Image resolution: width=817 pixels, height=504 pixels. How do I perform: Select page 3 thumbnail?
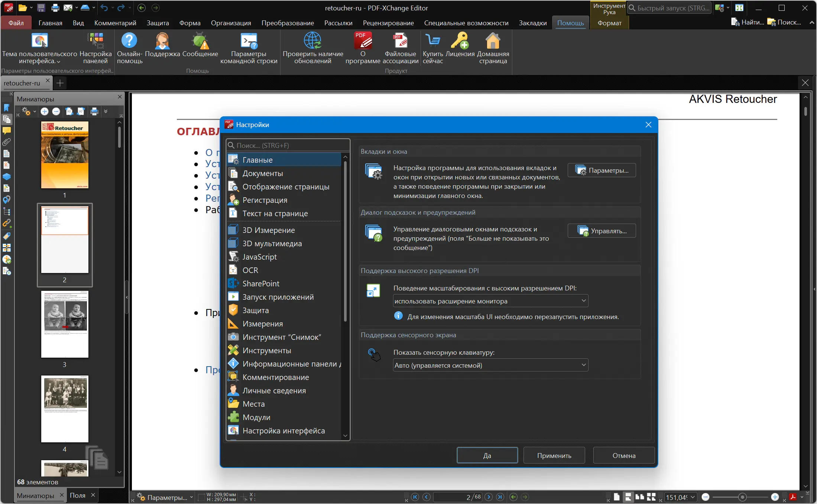click(x=65, y=324)
